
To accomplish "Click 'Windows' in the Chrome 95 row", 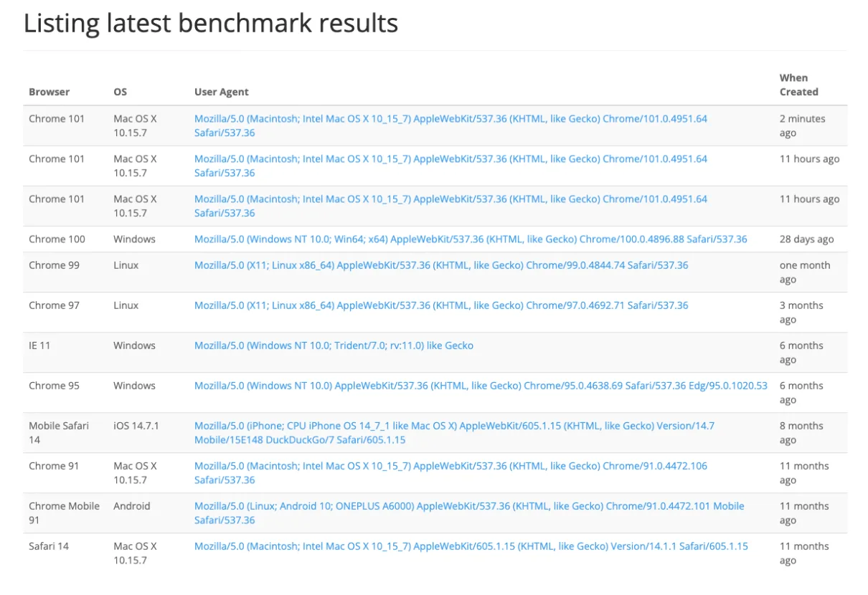I will coord(134,386).
